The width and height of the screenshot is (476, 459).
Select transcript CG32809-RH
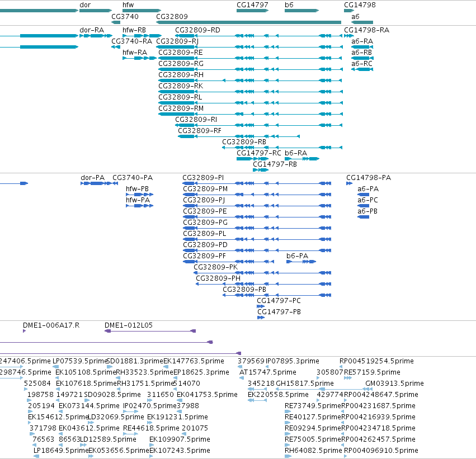point(181,75)
